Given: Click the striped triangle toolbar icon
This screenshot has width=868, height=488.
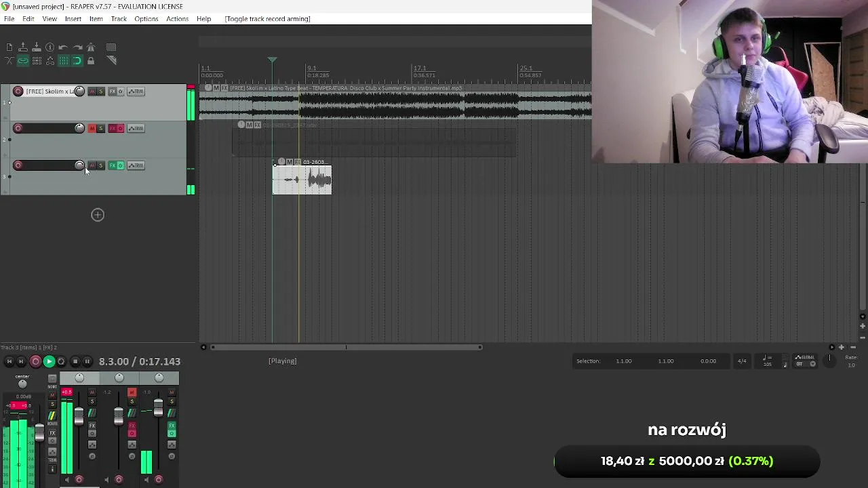Looking at the screenshot, I should (112, 60).
